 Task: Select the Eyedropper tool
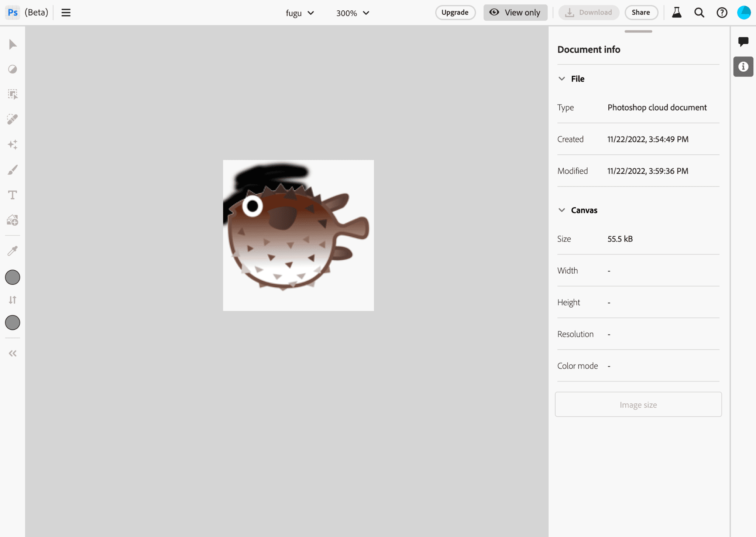[13, 251]
